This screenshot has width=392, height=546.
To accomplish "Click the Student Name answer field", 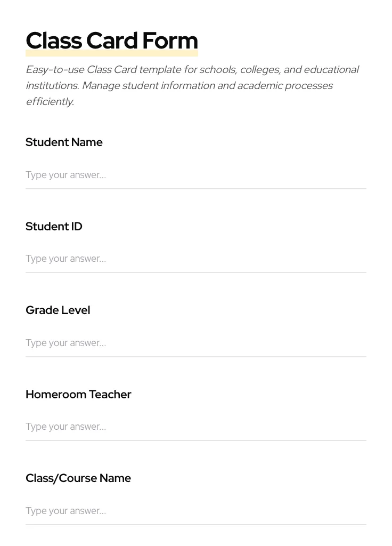I will (x=195, y=175).
